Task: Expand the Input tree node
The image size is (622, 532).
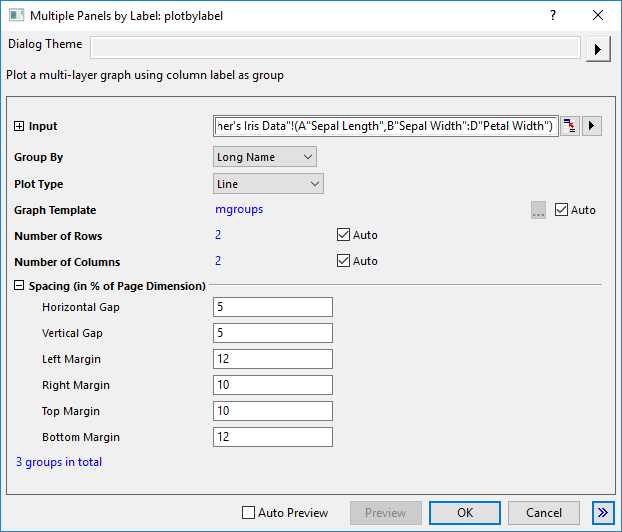Action: click(x=19, y=127)
